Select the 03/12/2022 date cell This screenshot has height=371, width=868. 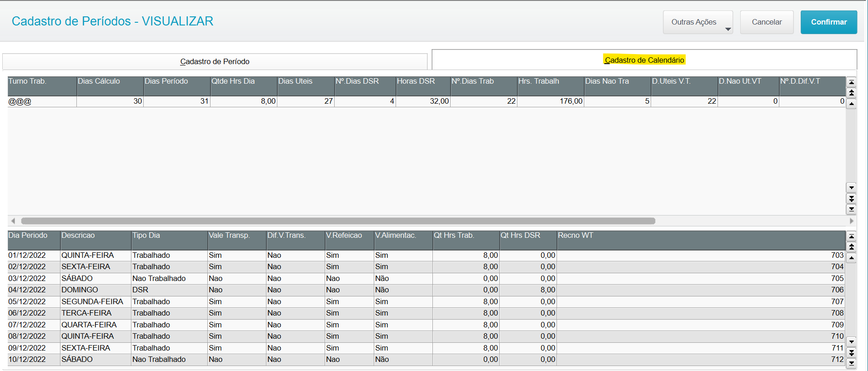[x=34, y=278]
